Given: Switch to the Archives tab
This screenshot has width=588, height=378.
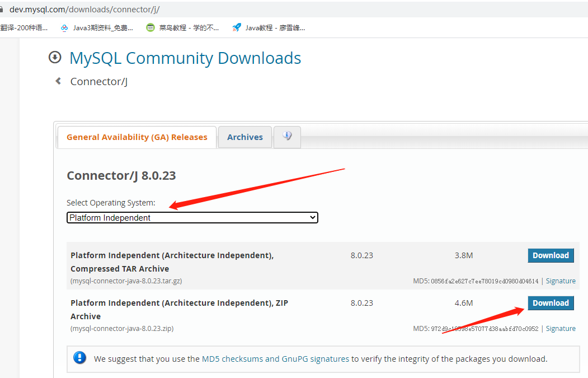Looking at the screenshot, I should click(245, 137).
